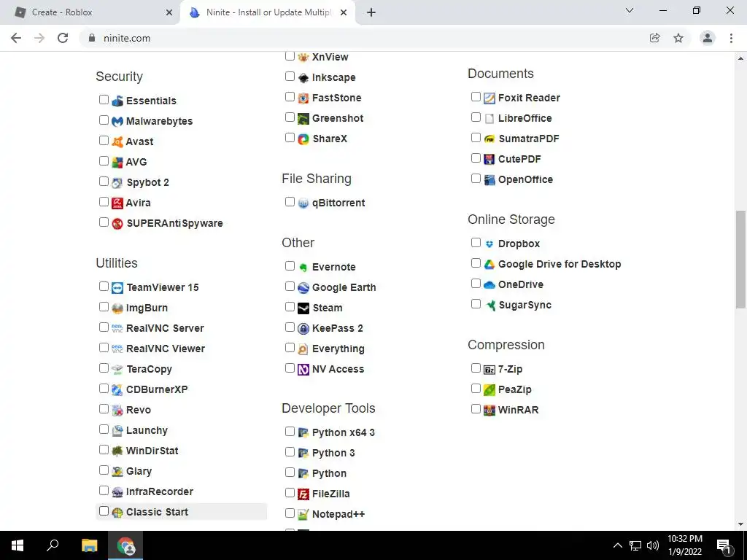Click the SUPERAntiSpyware icon

click(x=117, y=224)
